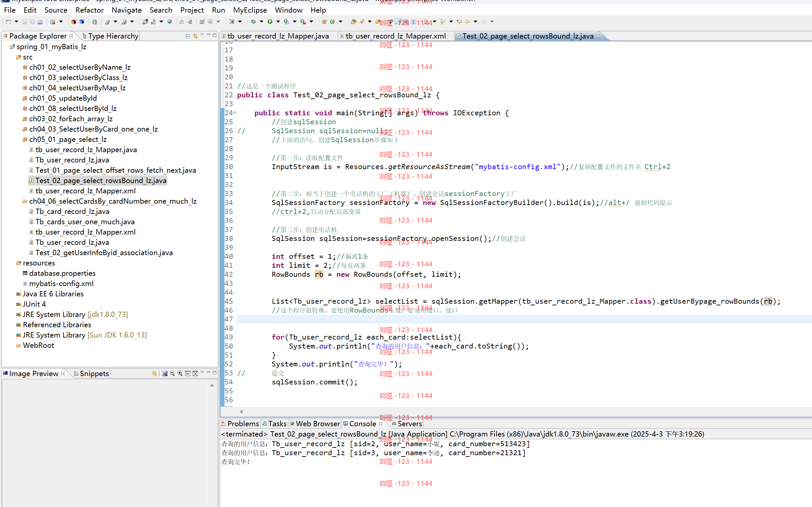Switch to the Type Hierarchy tab
This screenshot has height=507, width=812.
coord(110,36)
